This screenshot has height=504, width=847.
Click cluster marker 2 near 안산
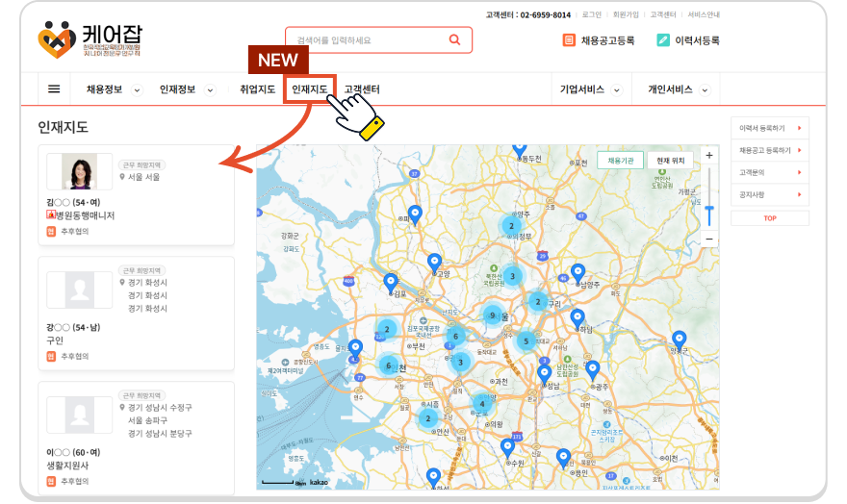click(x=427, y=418)
